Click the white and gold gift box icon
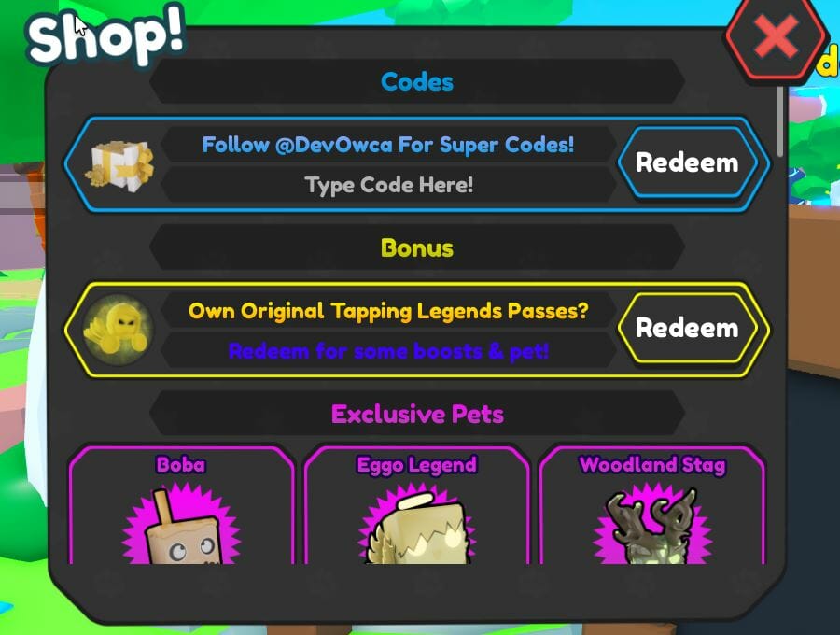The width and height of the screenshot is (840, 635). pos(119,164)
